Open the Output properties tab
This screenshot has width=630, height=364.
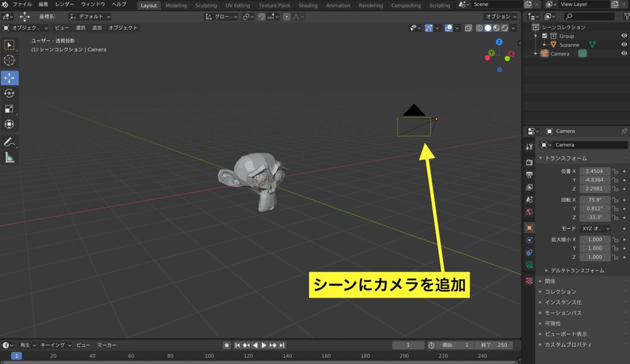coord(529,175)
